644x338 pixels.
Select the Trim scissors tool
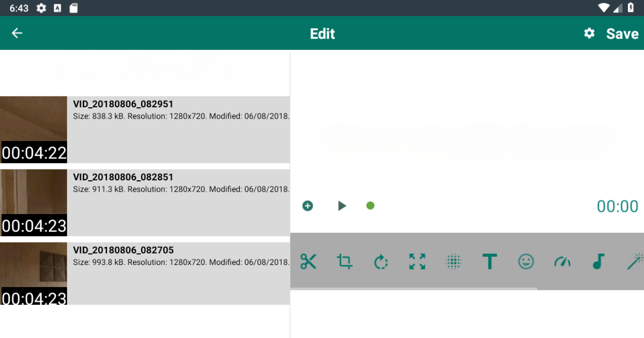[x=308, y=262]
